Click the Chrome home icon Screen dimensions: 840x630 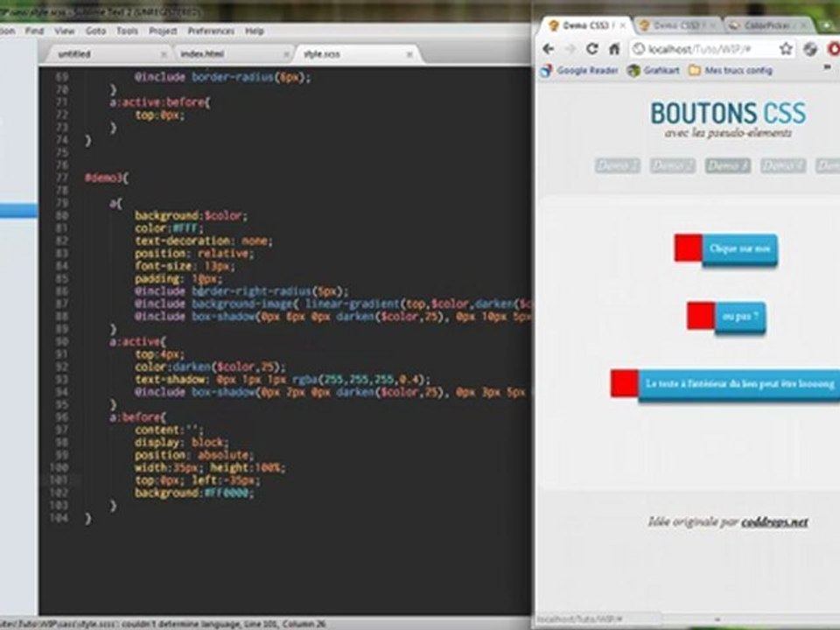coord(614,49)
